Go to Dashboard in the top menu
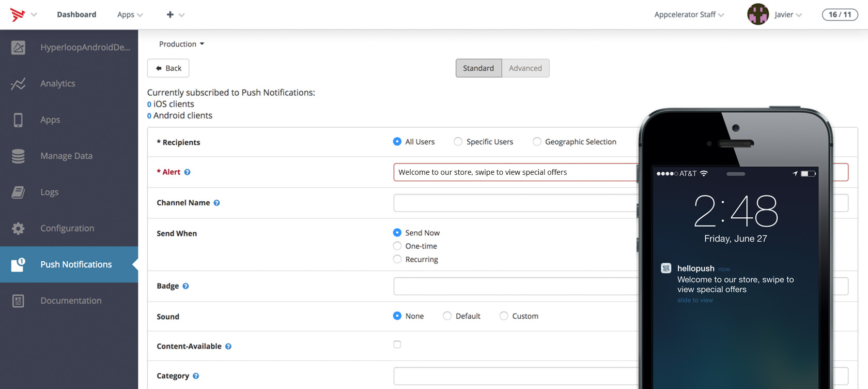This screenshot has width=868, height=389. [x=76, y=14]
